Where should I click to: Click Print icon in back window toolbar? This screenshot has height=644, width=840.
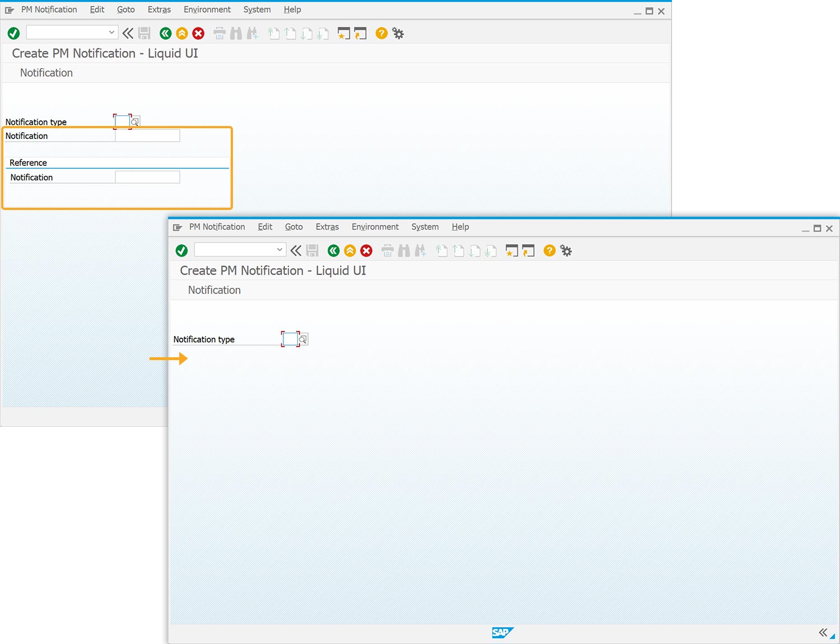(220, 34)
